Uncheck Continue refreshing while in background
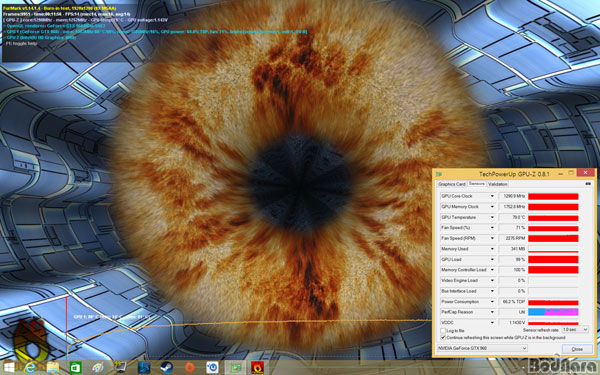The height and width of the screenshot is (375, 600). 443,338
